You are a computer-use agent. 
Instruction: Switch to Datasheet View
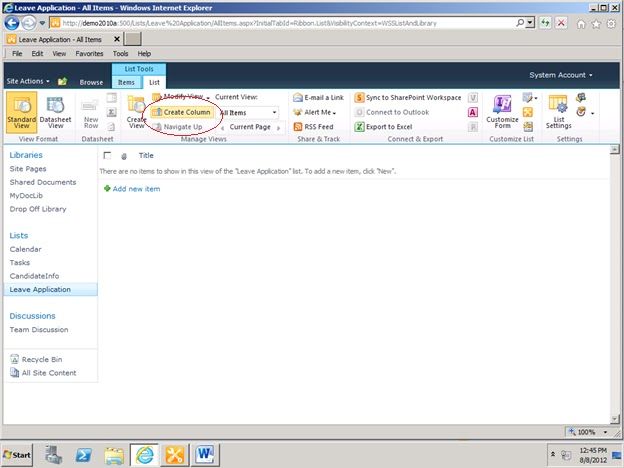tap(55, 112)
